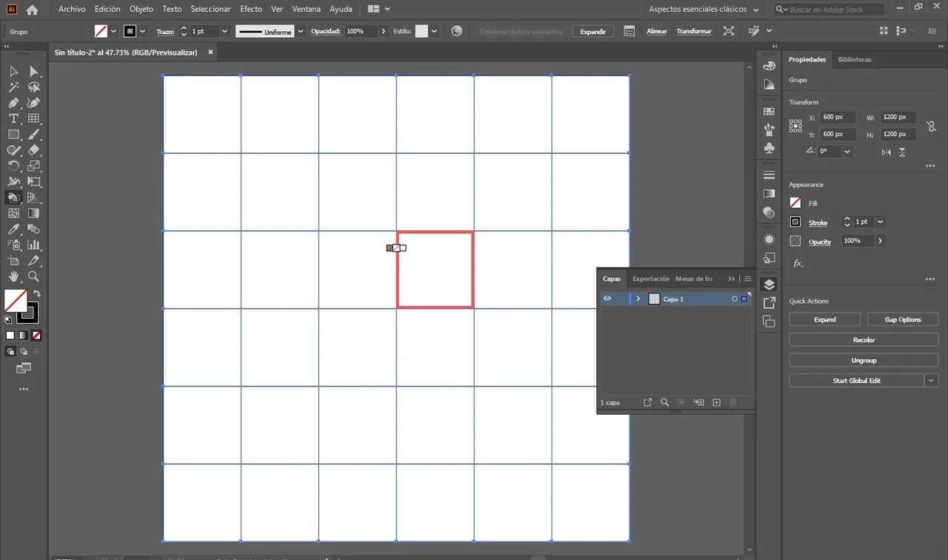Open Start Global Edit options arrow
The width and height of the screenshot is (948, 560).
[x=931, y=380]
